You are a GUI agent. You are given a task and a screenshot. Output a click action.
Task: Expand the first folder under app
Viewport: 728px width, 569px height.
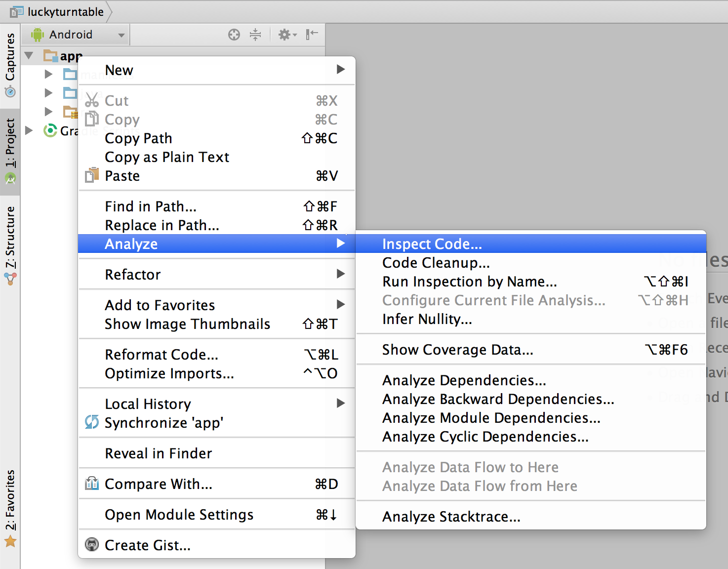click(48, 74)
